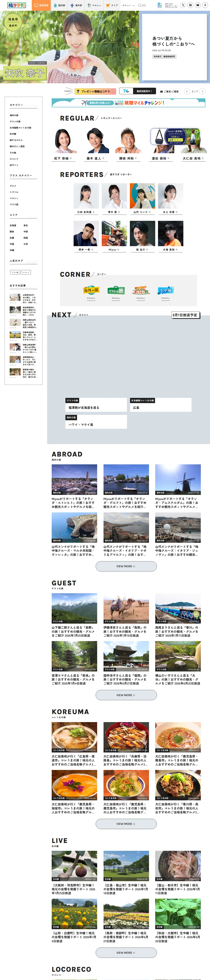Open the YouTube icon in the header
Screen dimensions: 210x980
[x=197, y=5]
